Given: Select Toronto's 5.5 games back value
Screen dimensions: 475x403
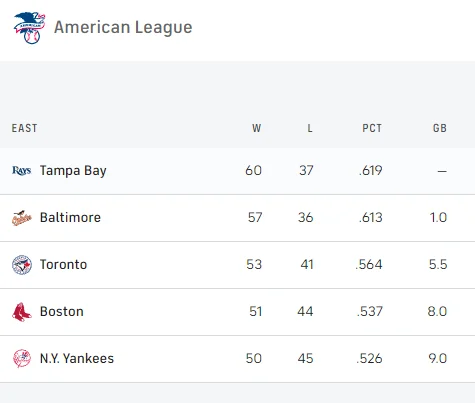Looking at the screenshot, I should (438, 264).
